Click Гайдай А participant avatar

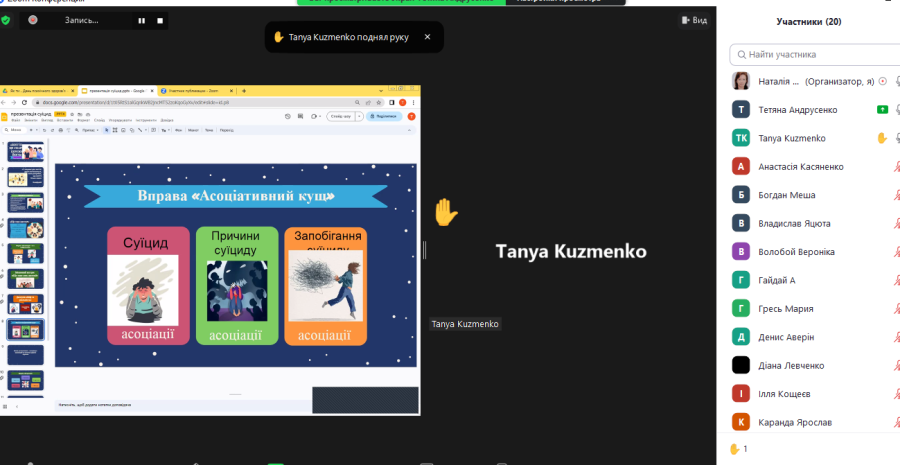(741, 280)
